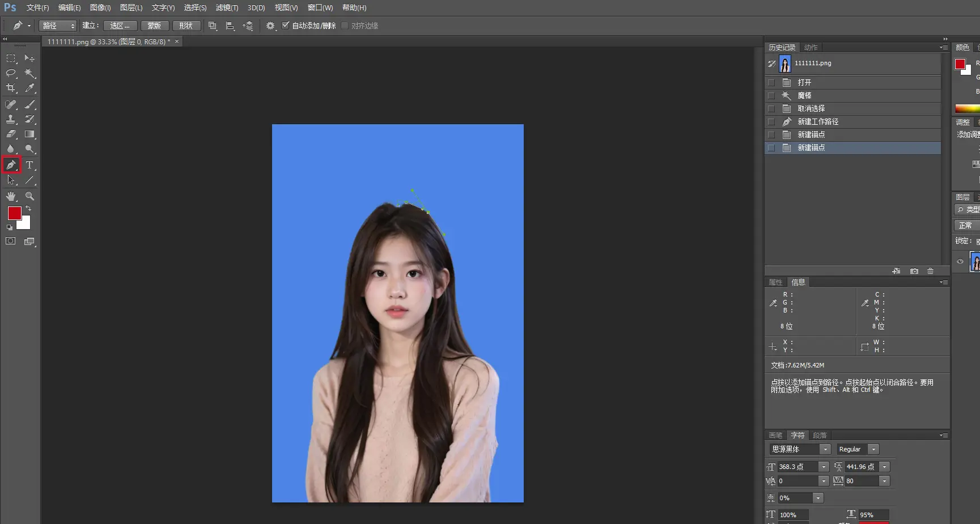
Task: Select the Brush tool
Action: pos(29,104)
